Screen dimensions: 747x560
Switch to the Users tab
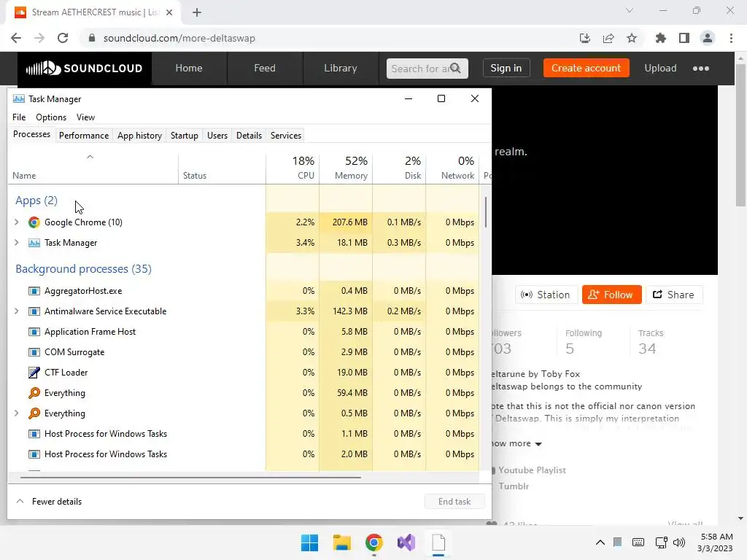[217, 136]
